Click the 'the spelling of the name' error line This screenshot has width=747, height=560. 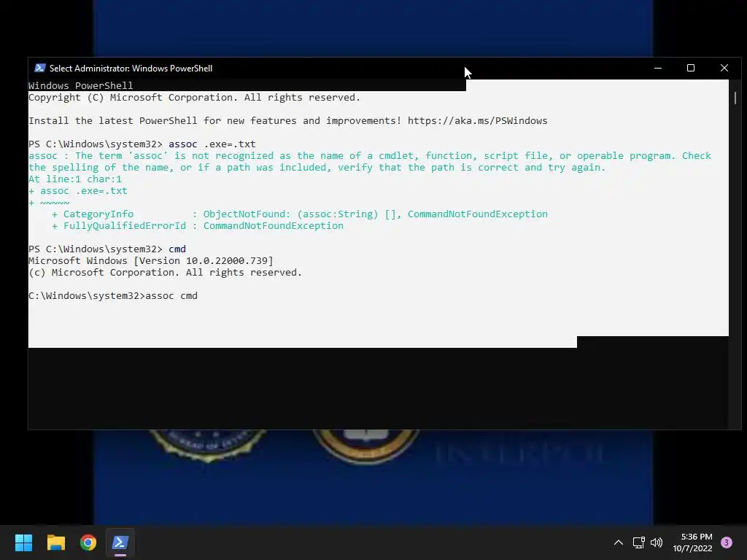(317, 168)
